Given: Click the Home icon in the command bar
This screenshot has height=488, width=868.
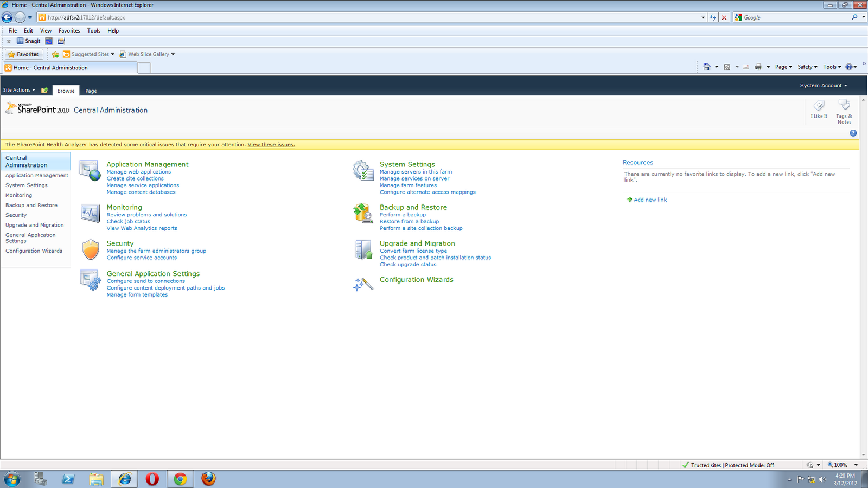Looking at the screenshot, I should pyautogui.click(x=707, y=66).
